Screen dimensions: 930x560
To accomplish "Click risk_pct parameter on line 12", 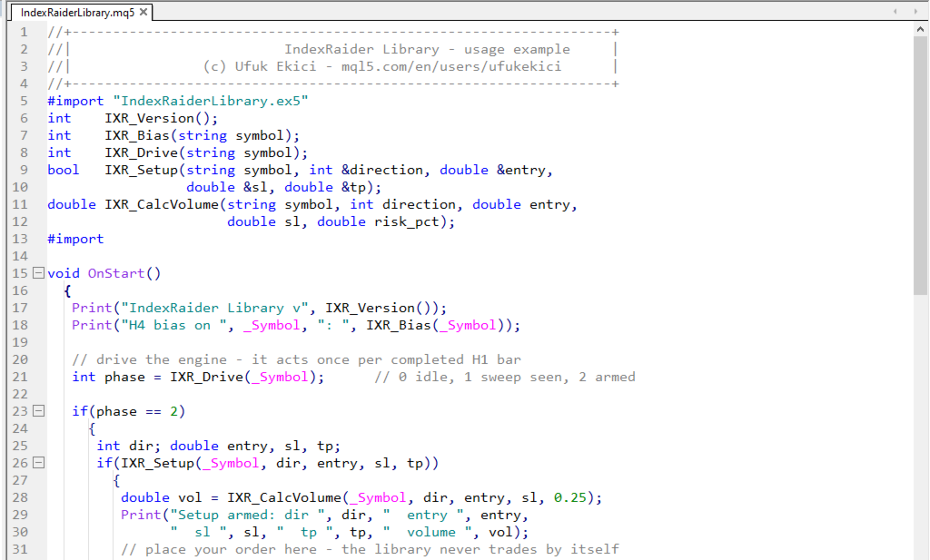I will pos(406,221).
